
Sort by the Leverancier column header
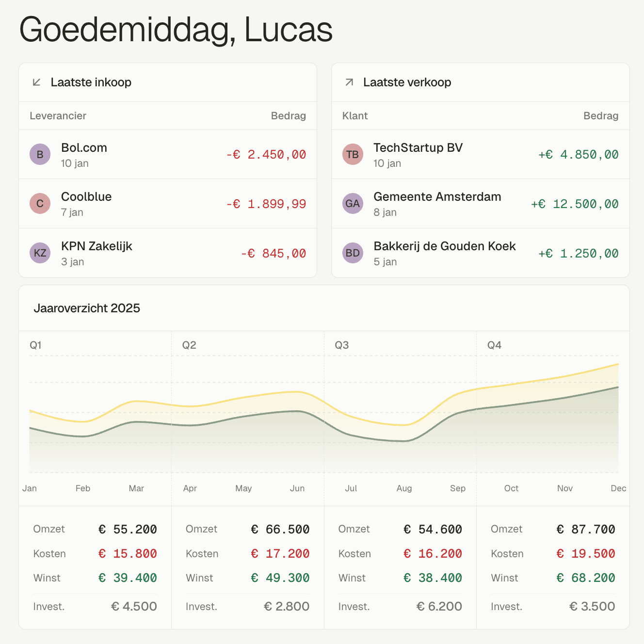click(58, 116)
